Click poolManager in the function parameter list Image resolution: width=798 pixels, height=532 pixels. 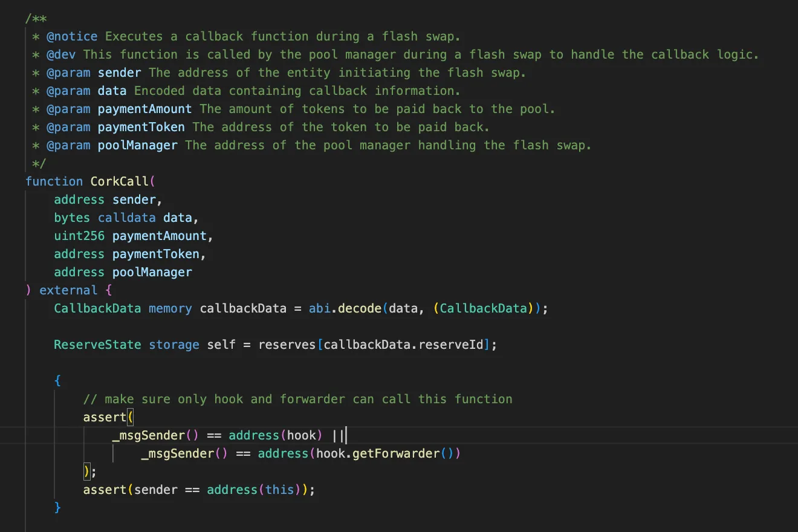click(x=152, y=272)
